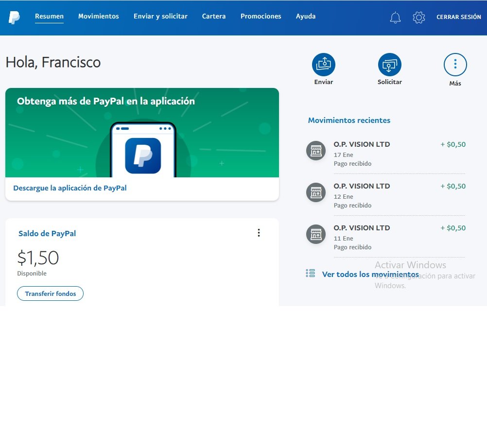Viewport: 487px width, 448px height.
Task: Open Descargue la aplicación de PayPal link
Action: [x=70, y=188]
